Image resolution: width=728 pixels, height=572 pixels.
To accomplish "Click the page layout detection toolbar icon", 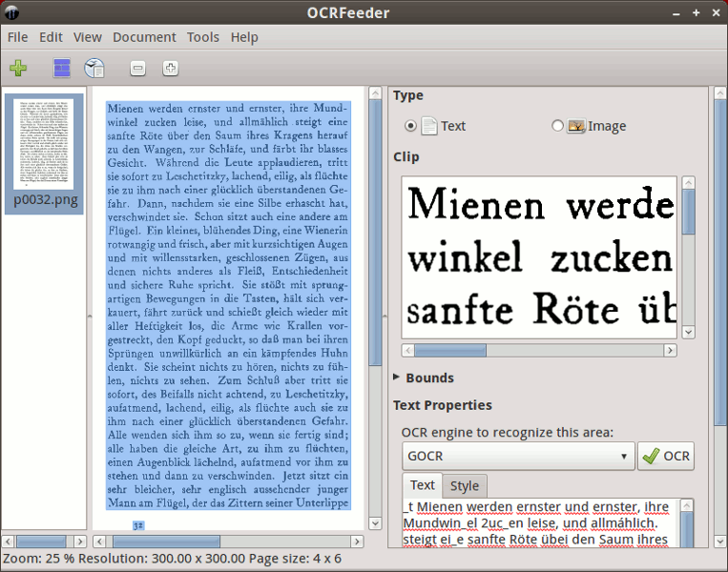I will [x=62, y=69].
